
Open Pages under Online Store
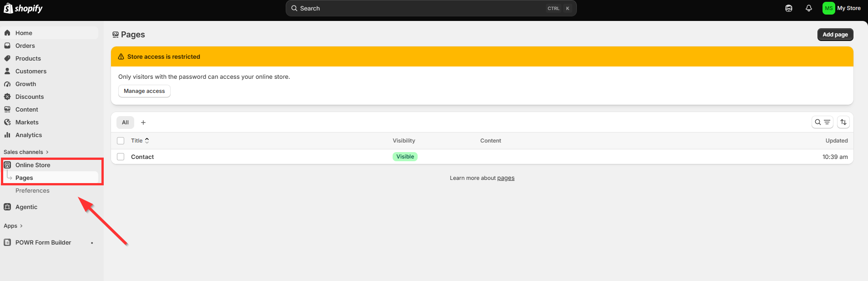pos(24,178)
